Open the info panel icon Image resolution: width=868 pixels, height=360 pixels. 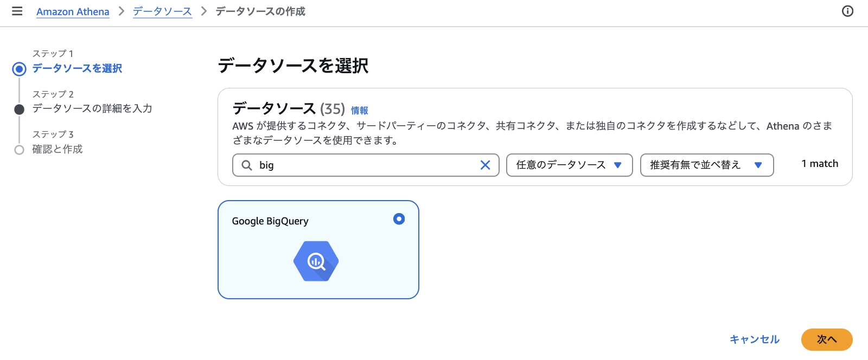point(847,11)
